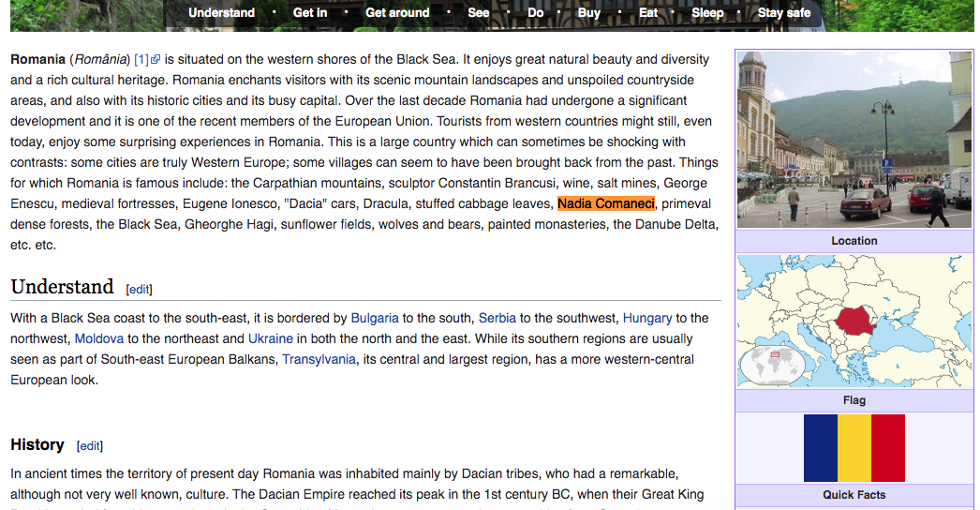980x510 pixels.
Task: Open the Serbia article link
Action: pyautogui.click(x=497, y=319)
